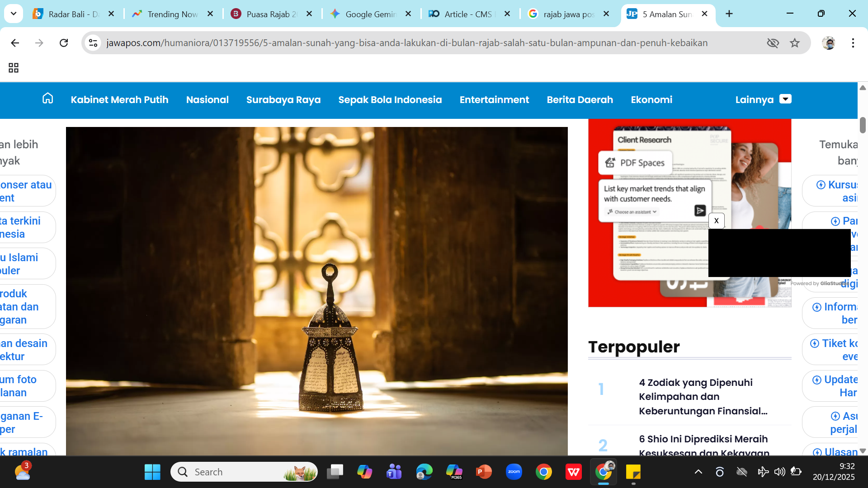Open the Chrome profile avatar
Screen dimensions: 868x488
tap(828, 43)
